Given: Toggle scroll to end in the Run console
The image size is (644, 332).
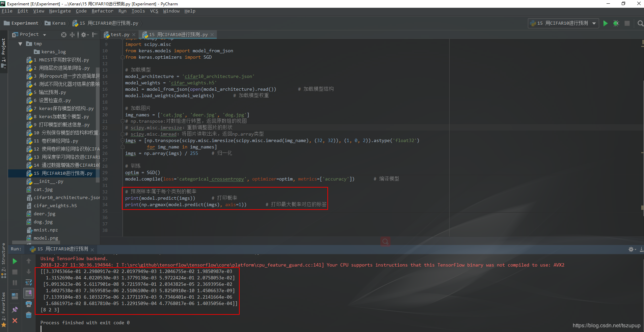Looking at the screenshot, I should pyautogui.click(x=29, y=293).
